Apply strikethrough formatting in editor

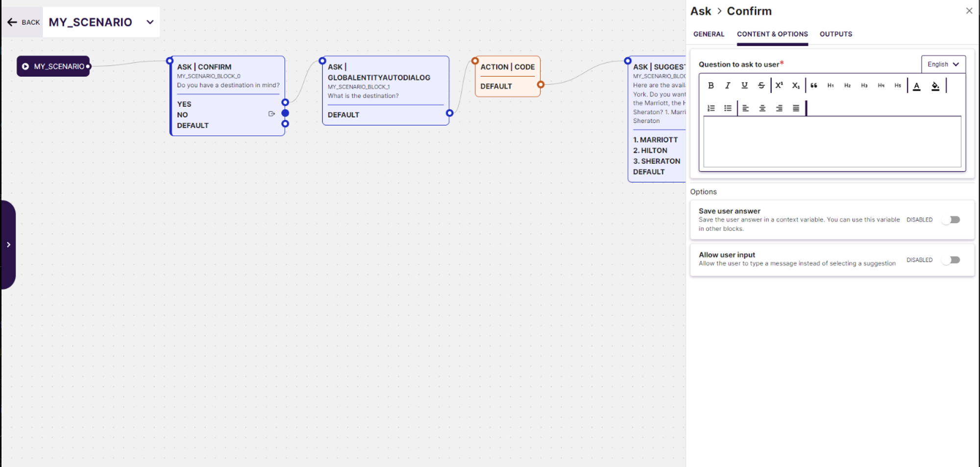pyautogui.click(x=761, y=85)
